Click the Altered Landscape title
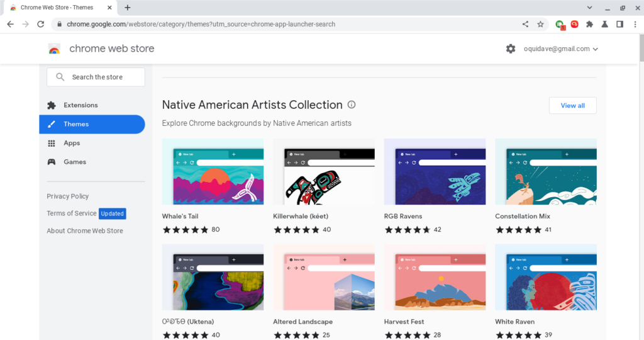The height and width of the screenshot is (340, 644). [303, 322]
